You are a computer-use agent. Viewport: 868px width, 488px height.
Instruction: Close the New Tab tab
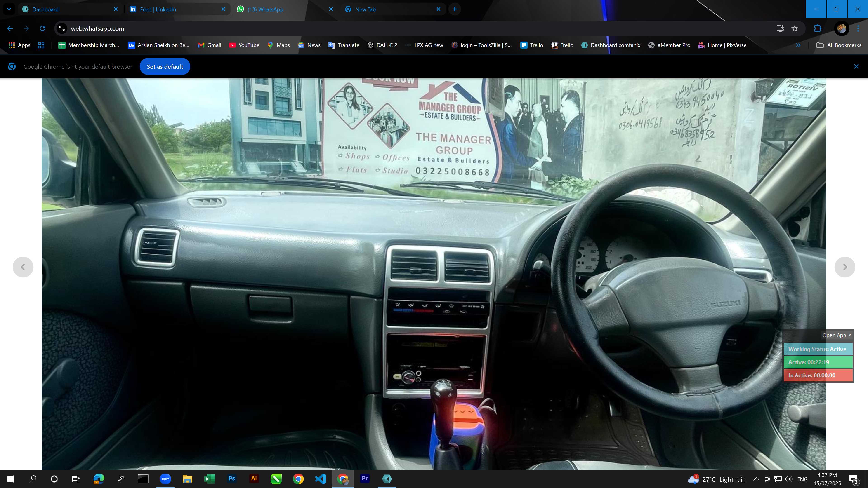pos(438,9)
